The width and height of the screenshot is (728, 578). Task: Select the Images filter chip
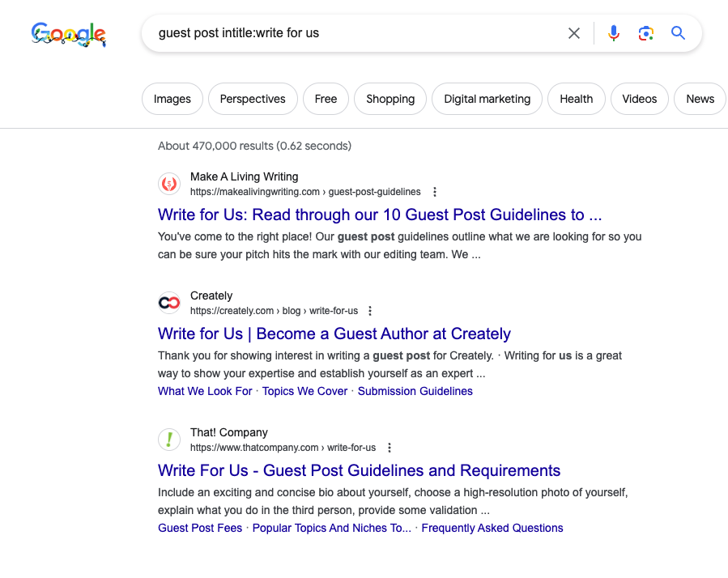172,99
